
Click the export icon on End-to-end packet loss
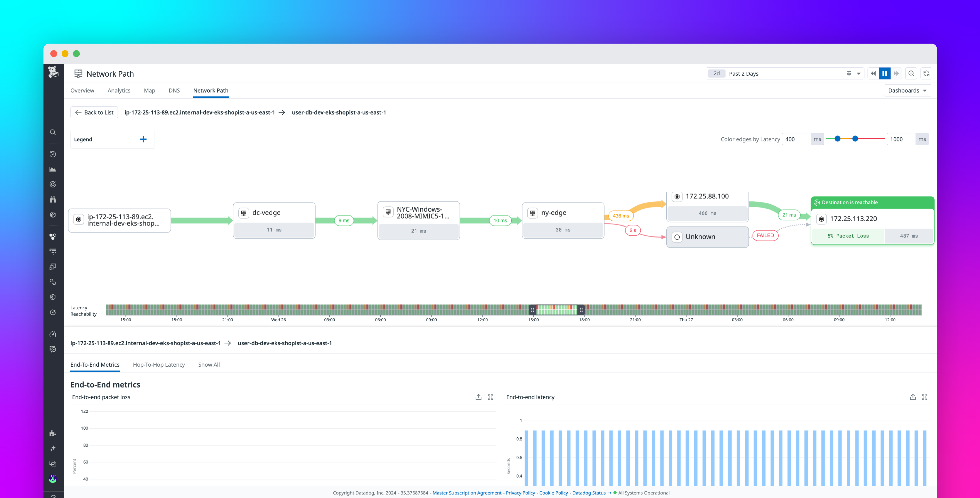coord(478,397)
